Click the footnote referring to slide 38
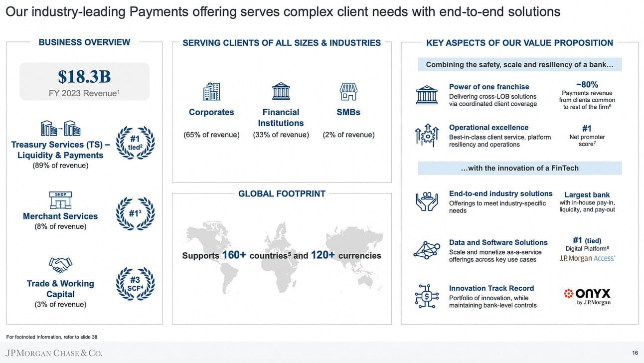 pos(52,337)
